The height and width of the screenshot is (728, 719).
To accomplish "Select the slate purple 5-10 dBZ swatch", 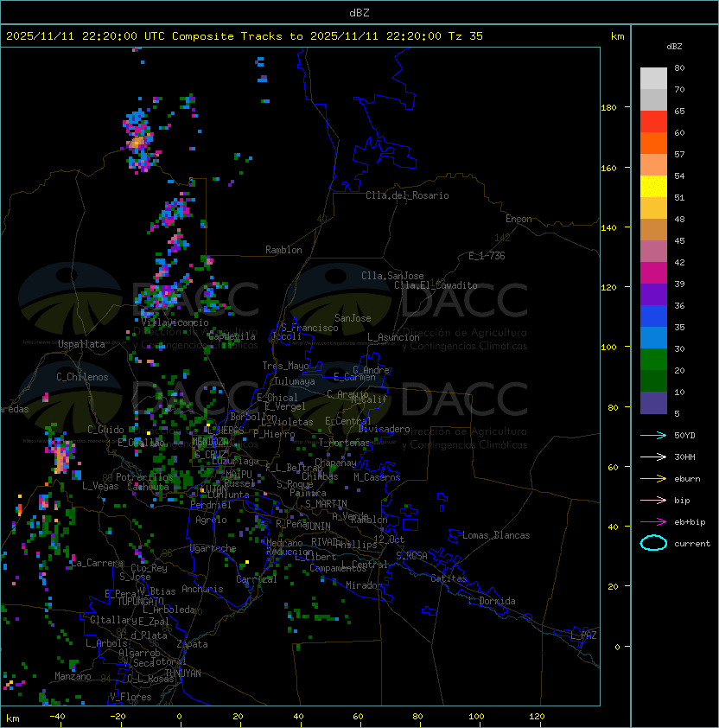I will pyautogui.click(x=653, y=403).
